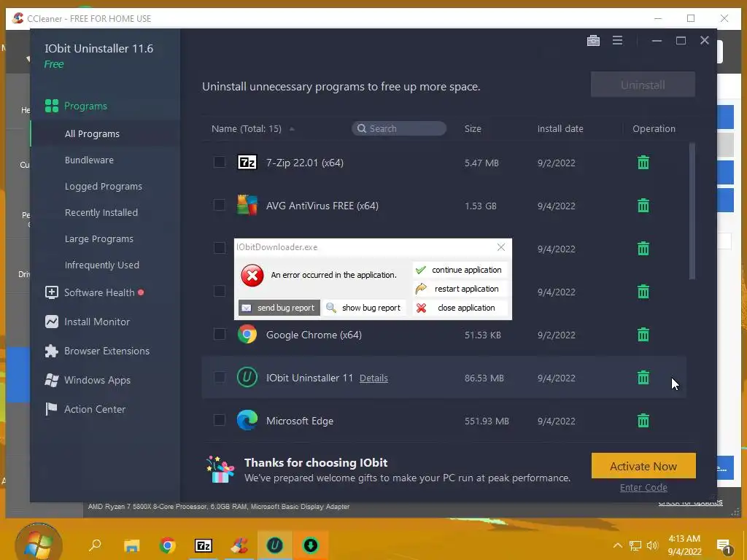Viewport: 747px width, 560px height.
Task: Click the Microsoft Edge program icon
Action: pos(247,420)
